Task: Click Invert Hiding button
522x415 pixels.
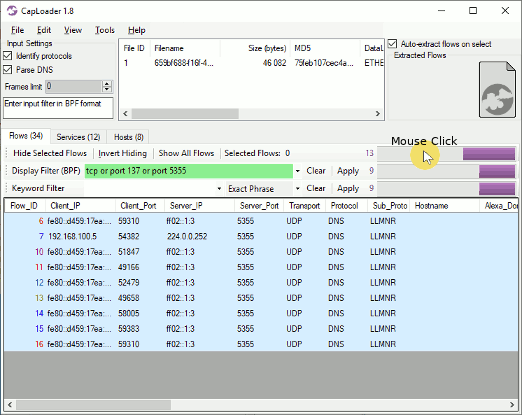Action: 122,153
